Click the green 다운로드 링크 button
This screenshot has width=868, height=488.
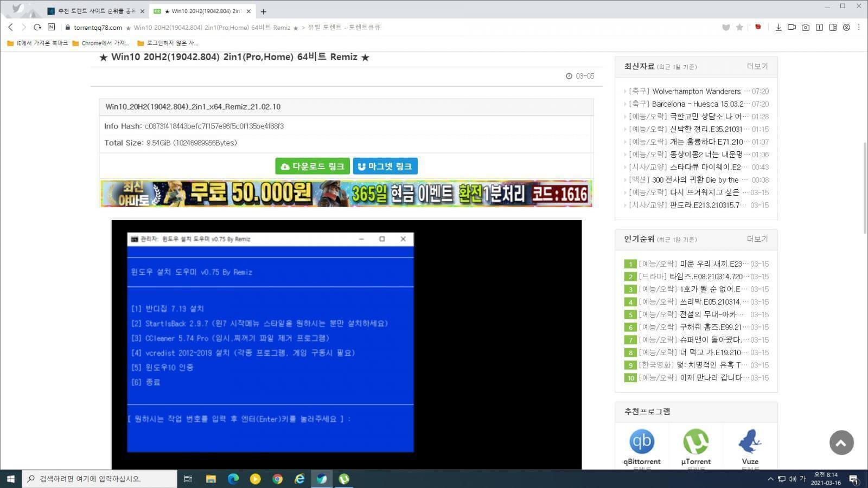312,166
